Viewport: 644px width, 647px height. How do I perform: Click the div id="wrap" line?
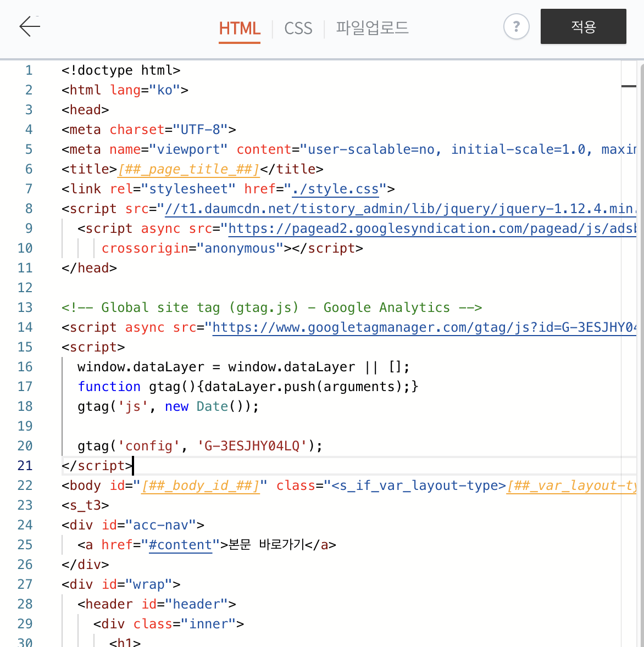coord(121,585)
